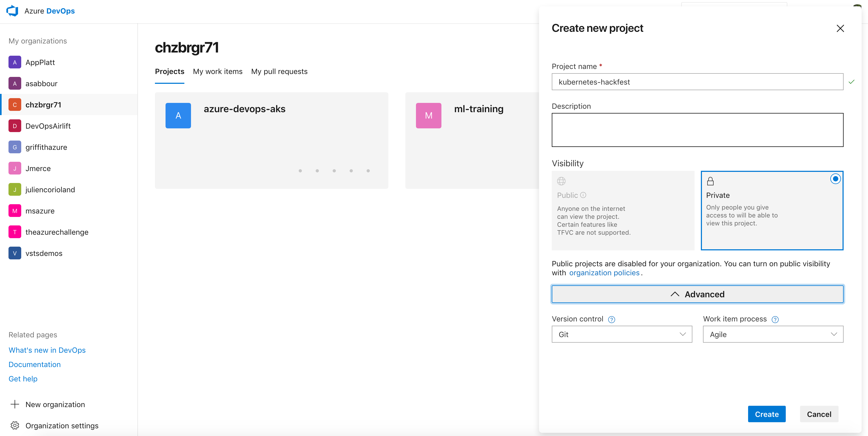The image size is (868, 436).
Task: Open the AppPlatt organization avatar
Action: (15, 62)
